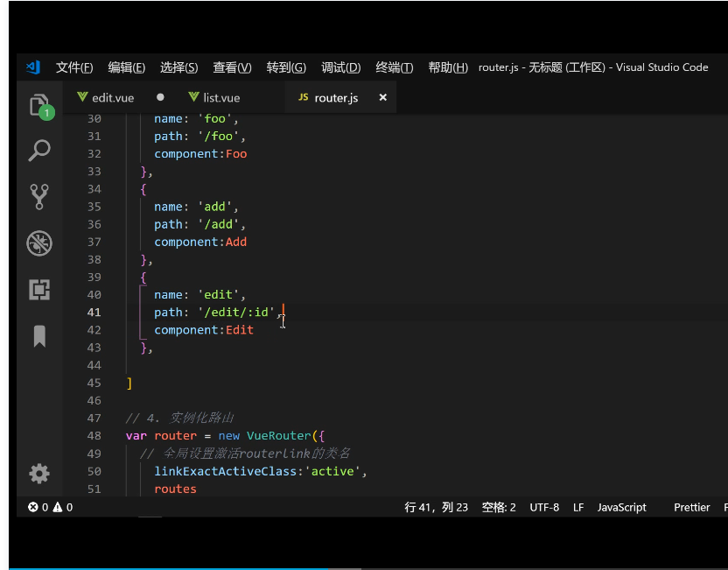
Task: Click the error count icon in status bar
Action: [x=33, y=507]
